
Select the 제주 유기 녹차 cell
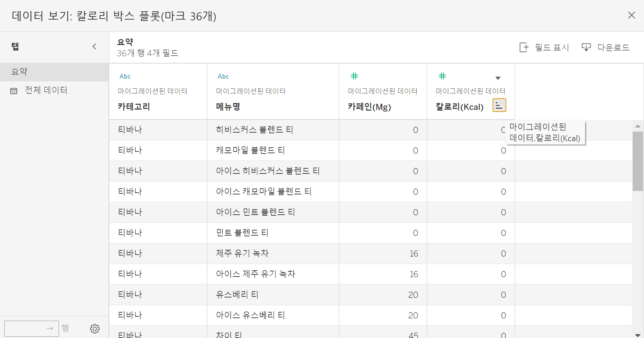[273, 253]
